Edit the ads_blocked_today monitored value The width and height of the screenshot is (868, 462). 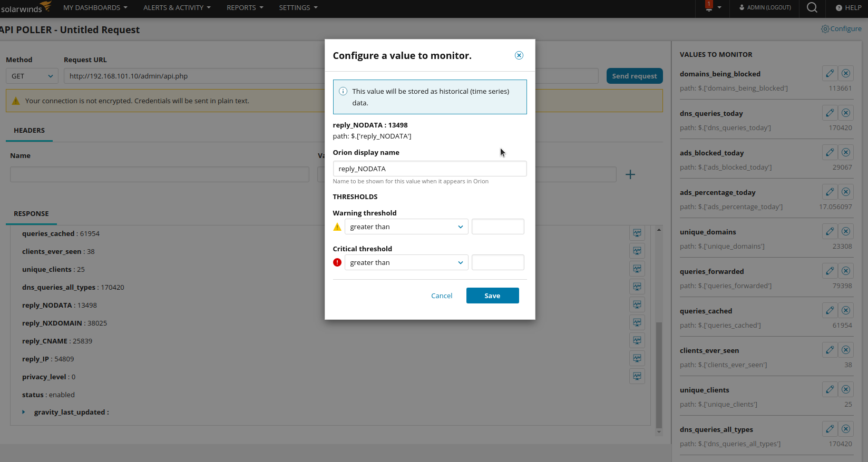[x=830, y=152]
